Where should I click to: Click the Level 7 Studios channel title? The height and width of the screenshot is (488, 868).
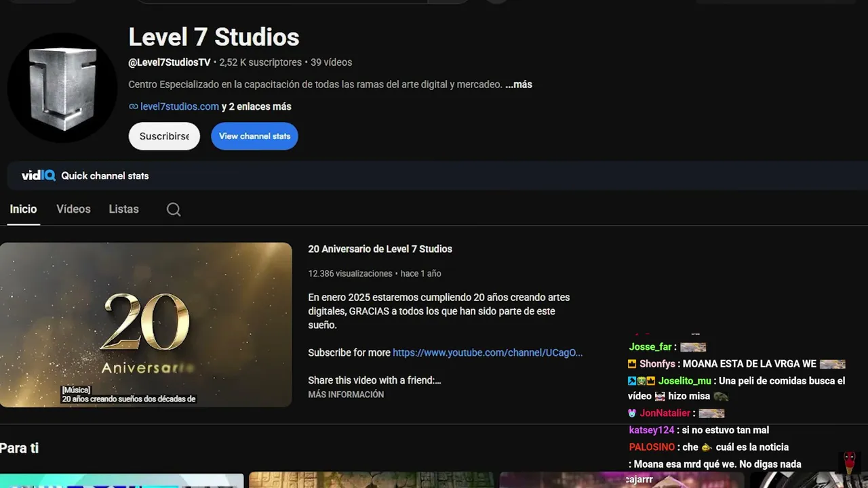tap(214, 37)
